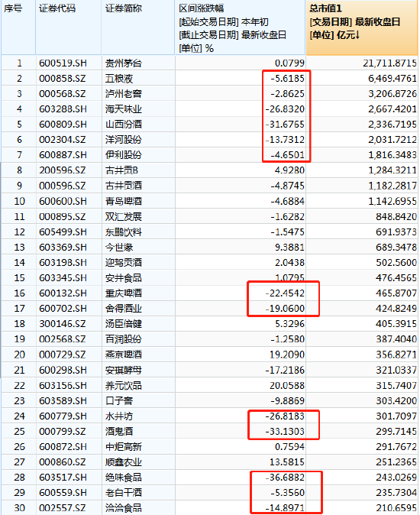Click change value 13.5815
420x515 pixels.
[287, 462]
